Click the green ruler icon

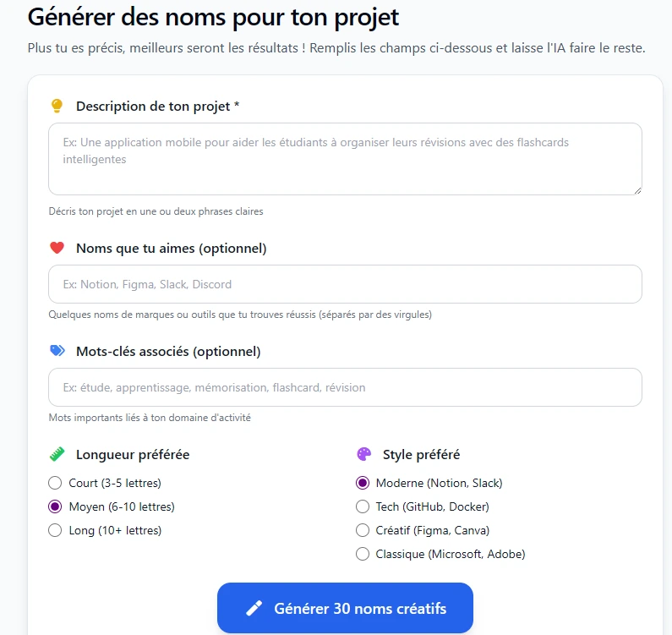(x=57, y=454)
